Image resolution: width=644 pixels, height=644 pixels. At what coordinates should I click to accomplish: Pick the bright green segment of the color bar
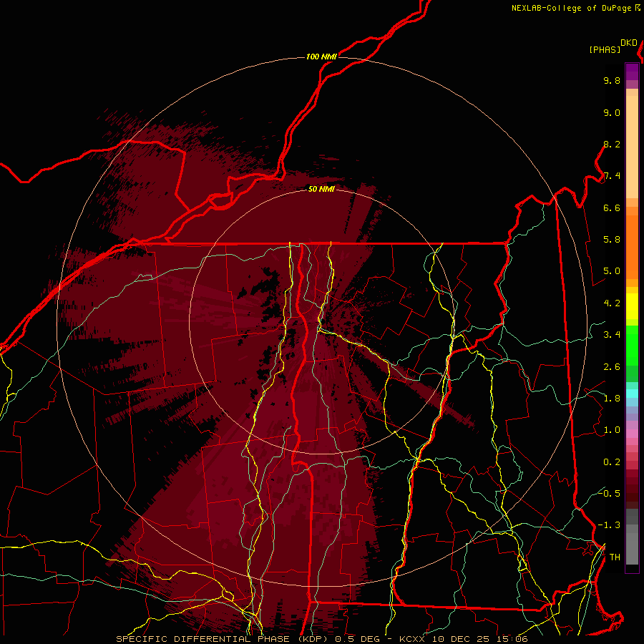click(632, 345)
